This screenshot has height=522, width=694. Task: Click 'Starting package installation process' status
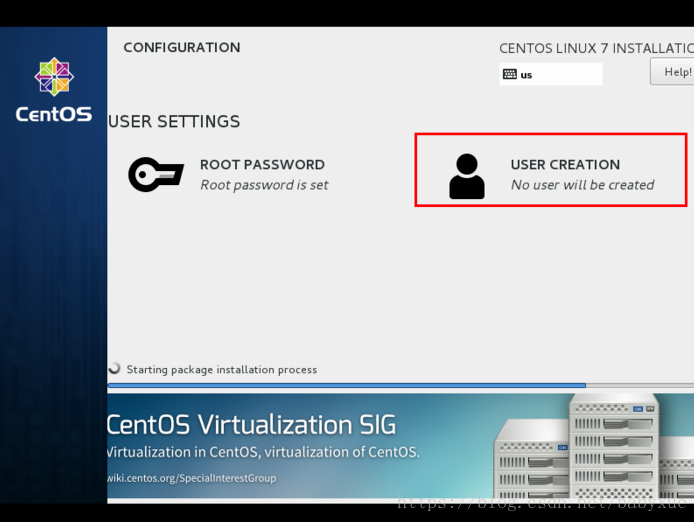[222, 369]
